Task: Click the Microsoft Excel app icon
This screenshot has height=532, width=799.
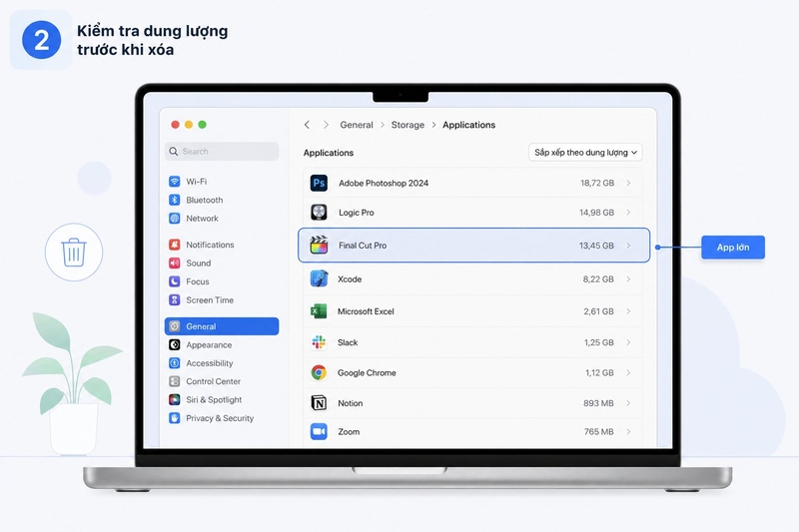Action: 319,311
